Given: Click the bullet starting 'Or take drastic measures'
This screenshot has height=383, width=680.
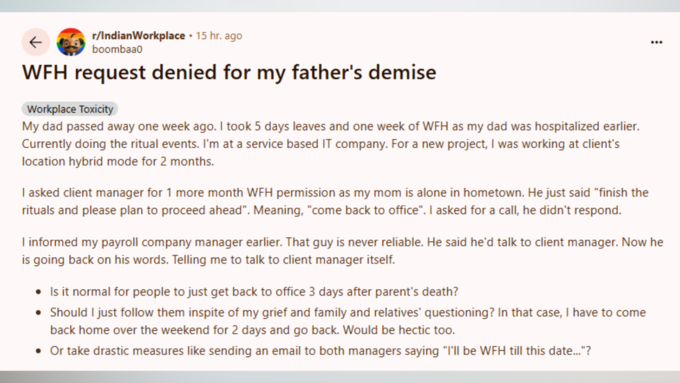Looking at the screenshot, I should coord(320,350).
